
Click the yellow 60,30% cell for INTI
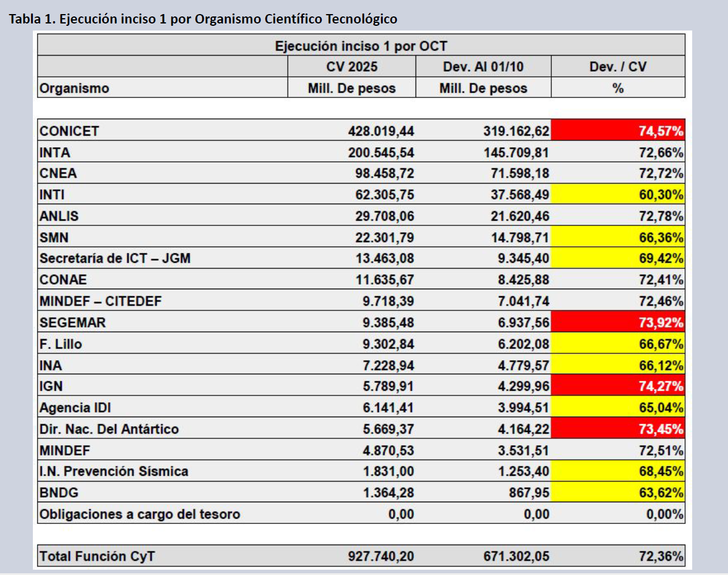tap(618, 195)
